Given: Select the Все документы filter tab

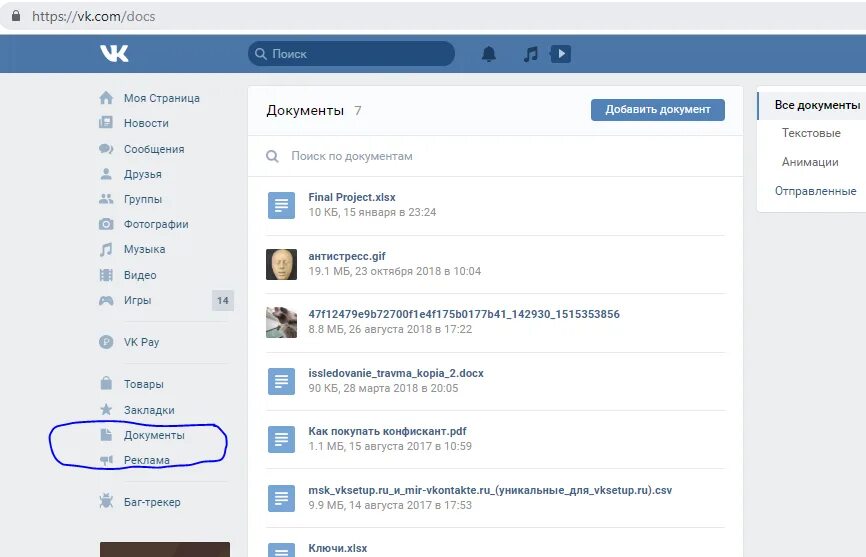Looking at the screenshot, I should (812, 105).
